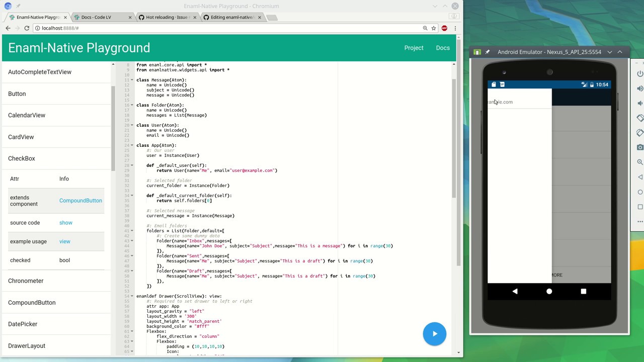This screenshot has width=644, height=362.
Task: Click the widget sidebar scrollbar
Action: click(x=113, y=128)
